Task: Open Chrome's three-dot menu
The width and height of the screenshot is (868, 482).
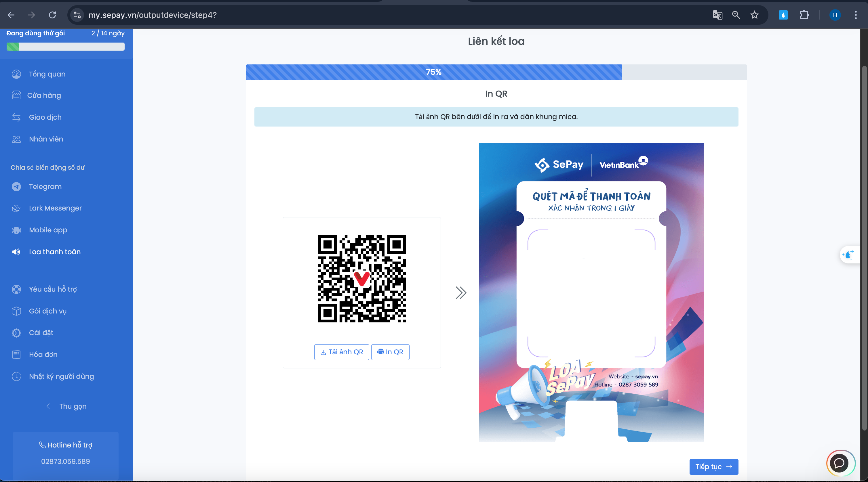Action: pos(856,15)
